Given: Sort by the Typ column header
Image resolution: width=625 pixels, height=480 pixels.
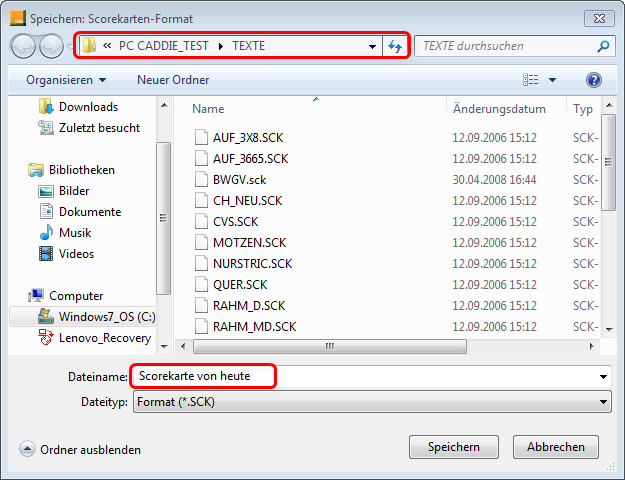Looking at the screenshot, I should tap(583, 109).
